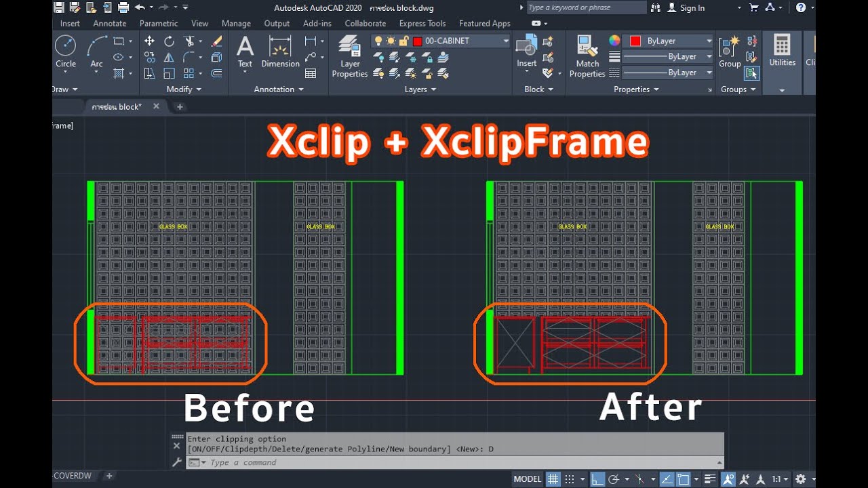
Task: Insert a Table from Annotation panel
Action: (311, 73)
